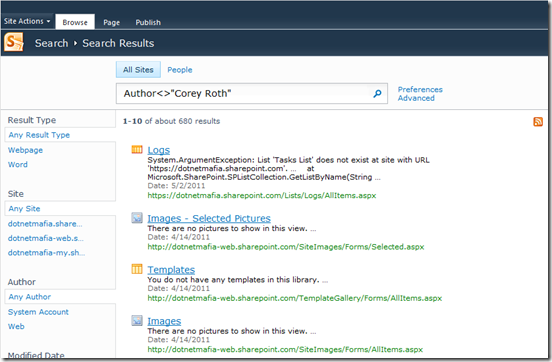Click the SiteImages Selected.aspx URL
Viewport: 552px width, 362px height.
(x=286, y=247)
